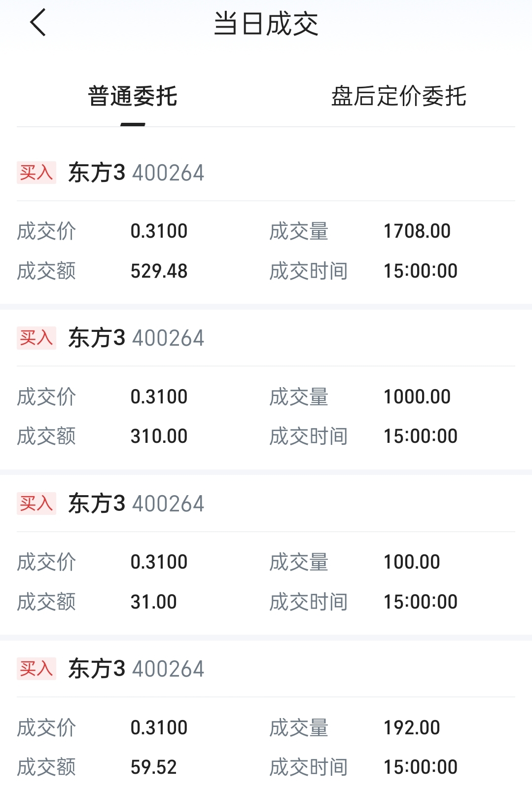Viewport: 532px width, 793px height.
Task: Tap the back arrow icon
Action: click(x=38, y=23)
